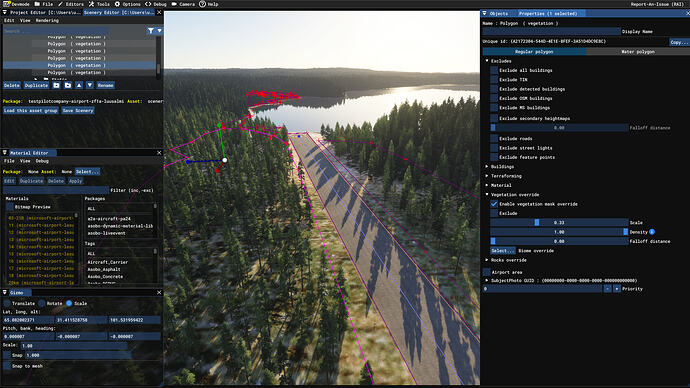Click the vegetation Scale slider
Image resolution: width=690 pixels, height=388 pixels.
pyautogui.click(x=559, y=223)
